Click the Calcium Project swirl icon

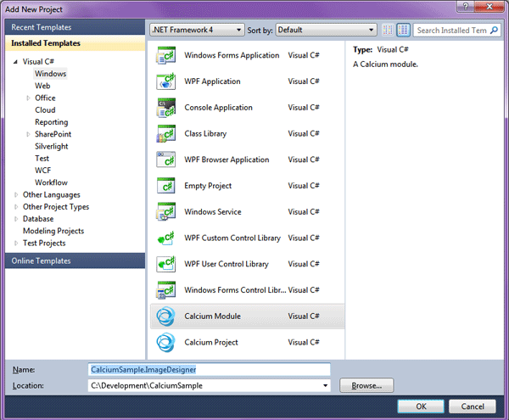[x=166, y=343]
